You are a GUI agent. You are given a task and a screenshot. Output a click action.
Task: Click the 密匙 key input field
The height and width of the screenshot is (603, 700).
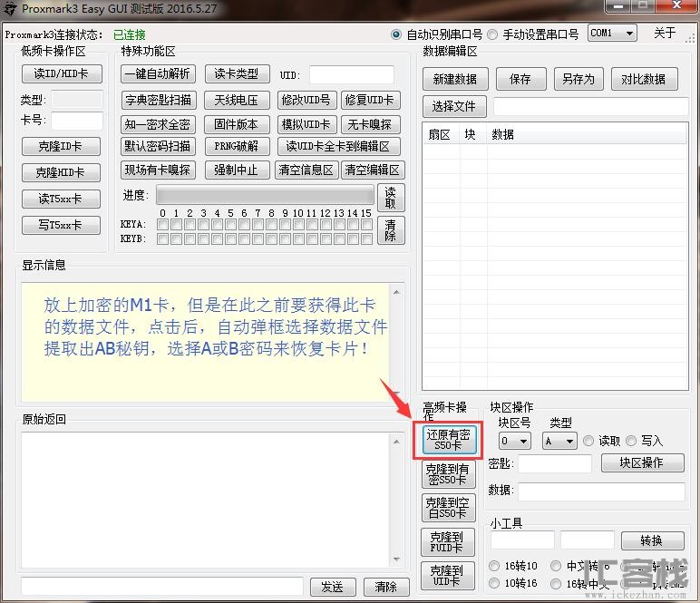coord(555,463)
